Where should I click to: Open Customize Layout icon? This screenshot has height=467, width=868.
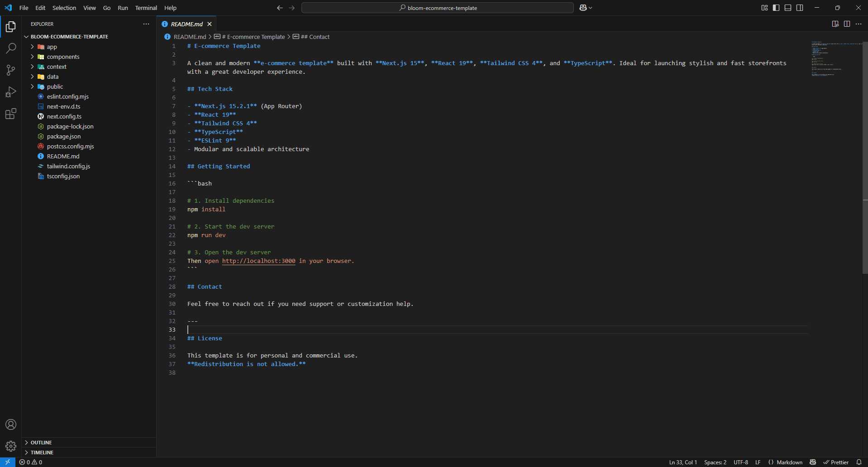coord(764,8)
